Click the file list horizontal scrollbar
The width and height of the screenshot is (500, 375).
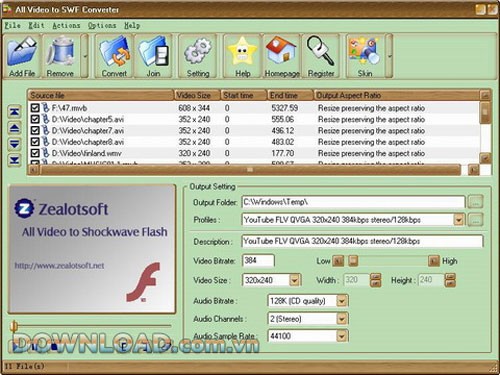tap(250, 170)
